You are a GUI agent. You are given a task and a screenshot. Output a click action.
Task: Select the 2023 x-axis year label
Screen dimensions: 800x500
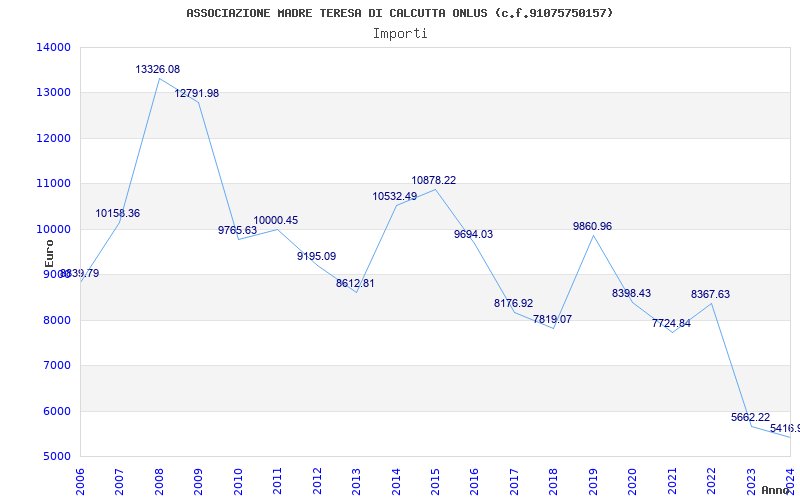[752, 482]
